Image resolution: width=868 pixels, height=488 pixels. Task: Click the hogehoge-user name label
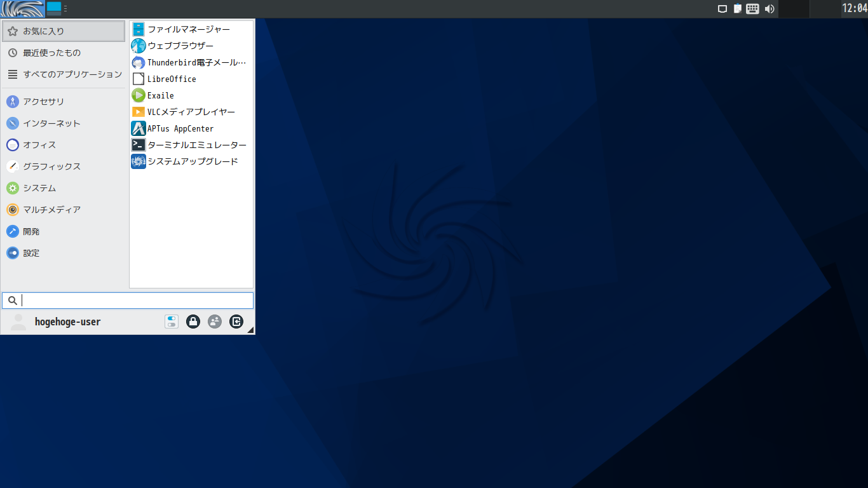[x=67, y=322]
